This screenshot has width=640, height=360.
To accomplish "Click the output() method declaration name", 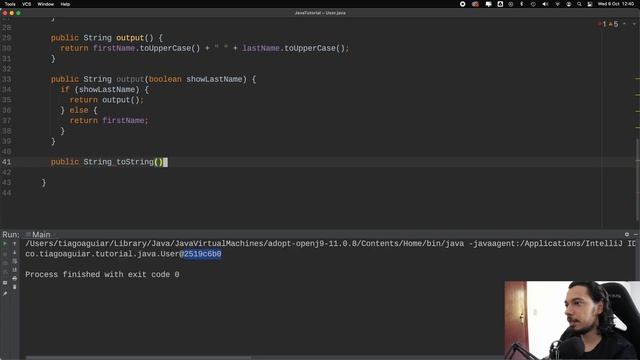I will pos(130,38).
